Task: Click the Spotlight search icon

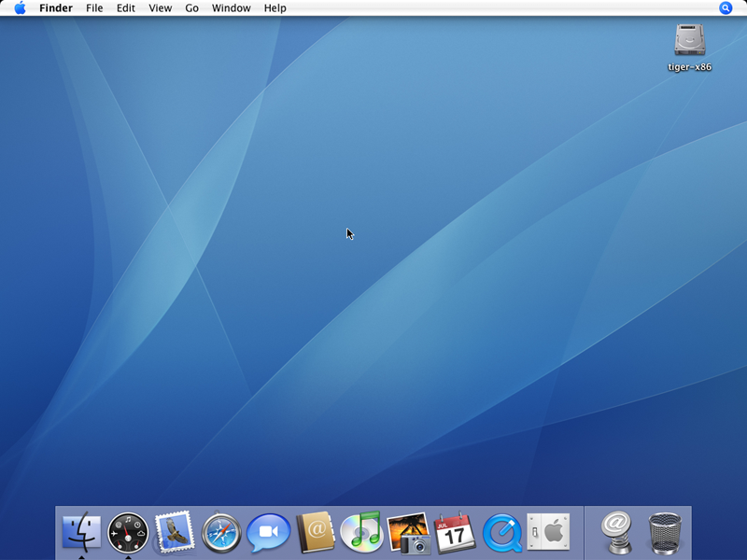Action: click(726, 8)
